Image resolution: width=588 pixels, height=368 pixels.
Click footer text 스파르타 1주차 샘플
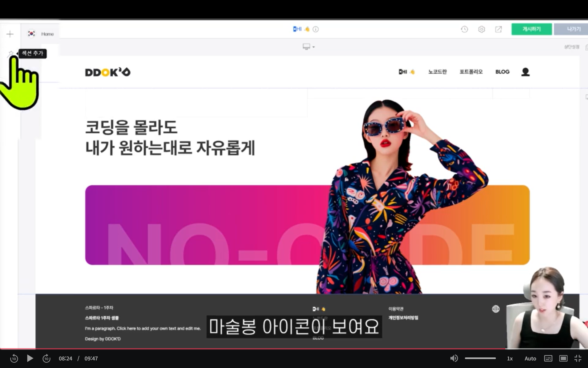tap(102, 318)
